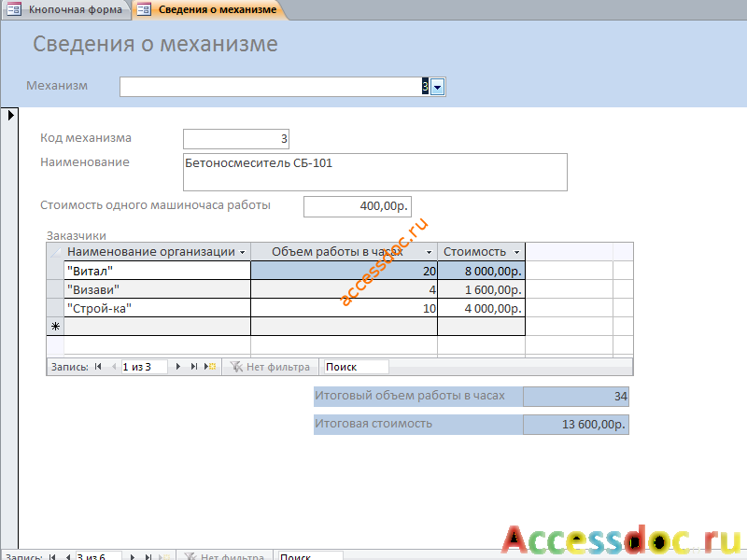Select the "Визави" organization cell
The height and width of the screenshot is (560, 747).
157,289
